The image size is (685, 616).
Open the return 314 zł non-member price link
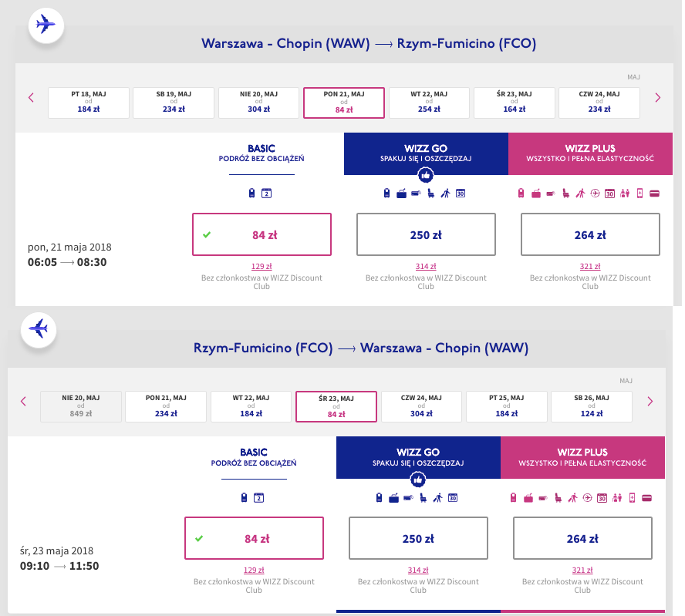(x=418, y=571)
